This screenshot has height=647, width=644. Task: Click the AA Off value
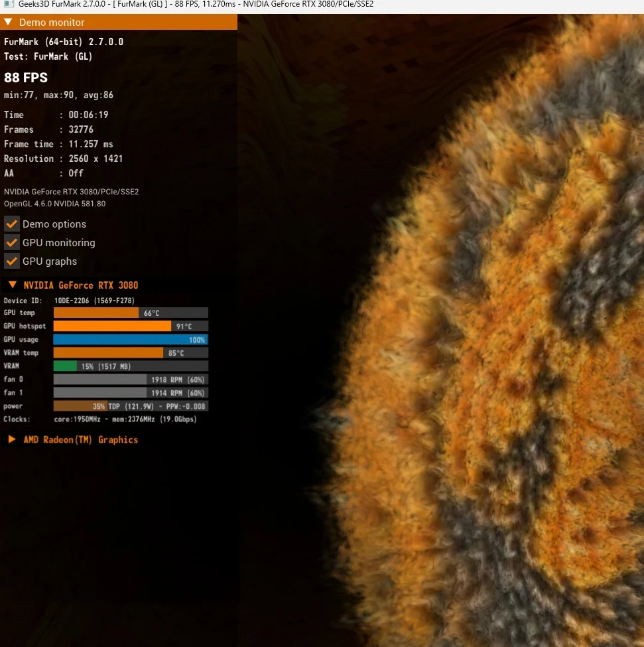coord(76,173)
